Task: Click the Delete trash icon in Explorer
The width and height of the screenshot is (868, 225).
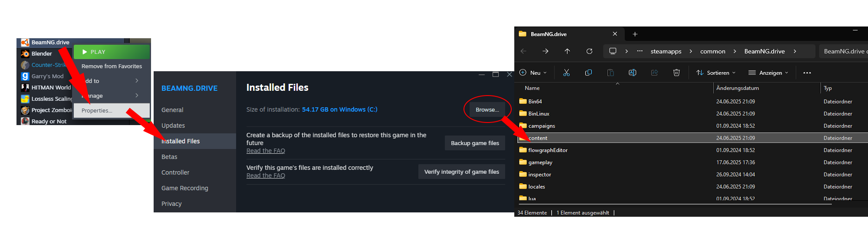Action: (677, 73)
